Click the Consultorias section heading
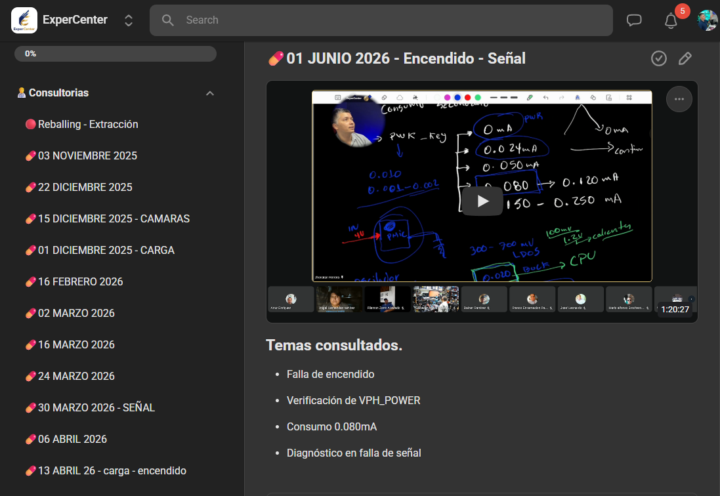The height and width of the screenshot is (496, 720). tap(58, 93)
